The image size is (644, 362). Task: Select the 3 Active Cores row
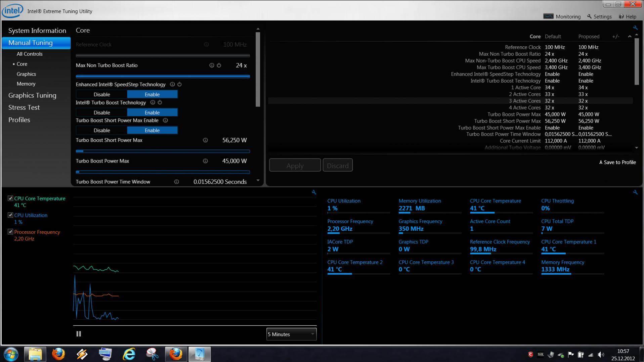tap(450, 101)
